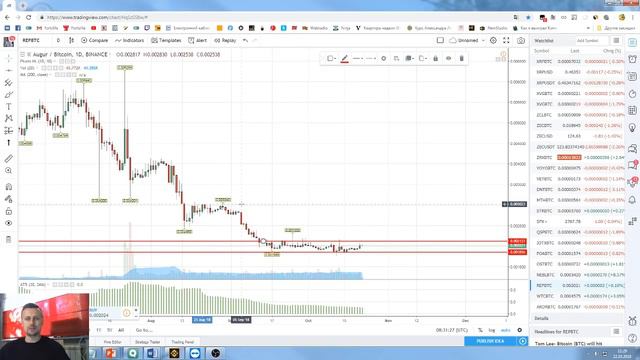Select the trend line tool
The height and width of the screenshot is (360, 640).
tap(9, 71)
